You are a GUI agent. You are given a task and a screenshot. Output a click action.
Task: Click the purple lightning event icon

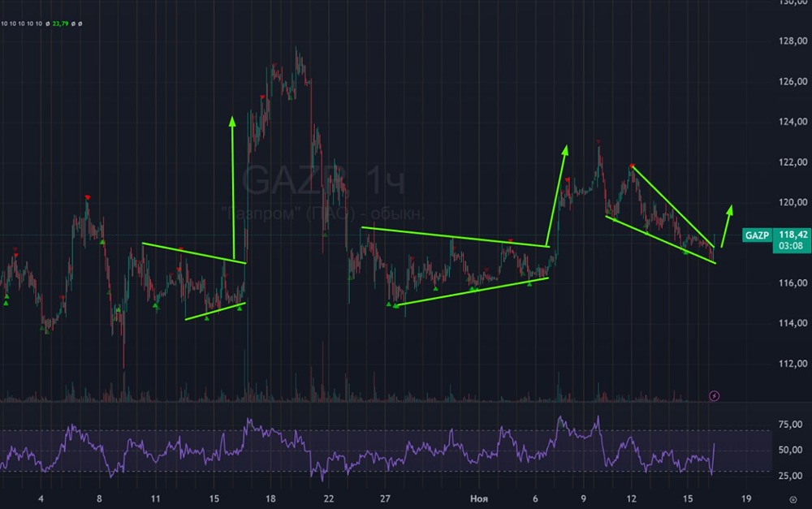click(714, 396)
